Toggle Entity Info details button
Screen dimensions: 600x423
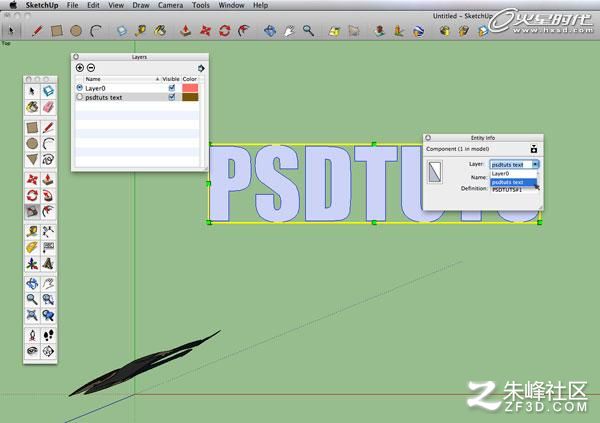pyautogui.click(x=534, y=149)
